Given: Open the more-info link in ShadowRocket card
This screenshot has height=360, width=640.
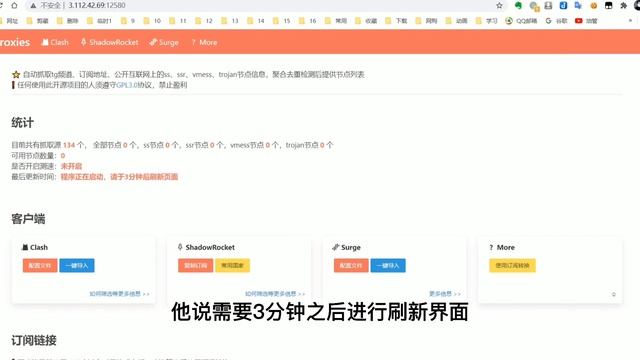Looking at the screenshot, I should [x=275, y=293].
